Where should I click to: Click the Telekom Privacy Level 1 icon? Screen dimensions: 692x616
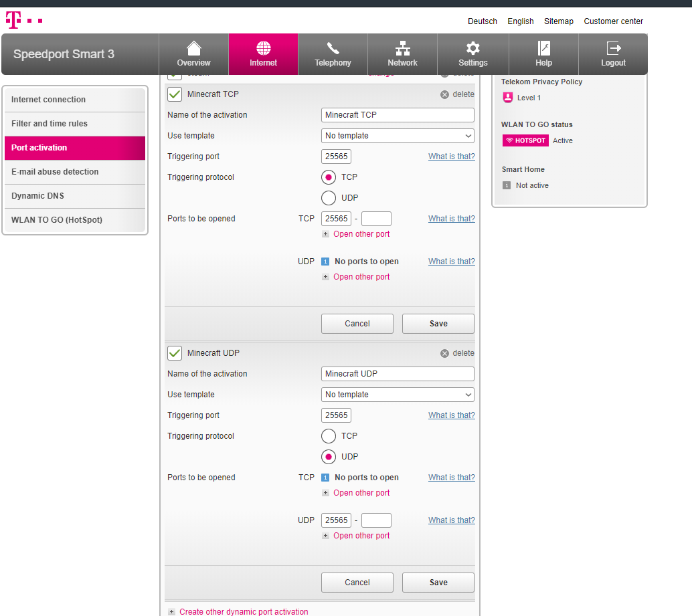(x=508, y=98)
